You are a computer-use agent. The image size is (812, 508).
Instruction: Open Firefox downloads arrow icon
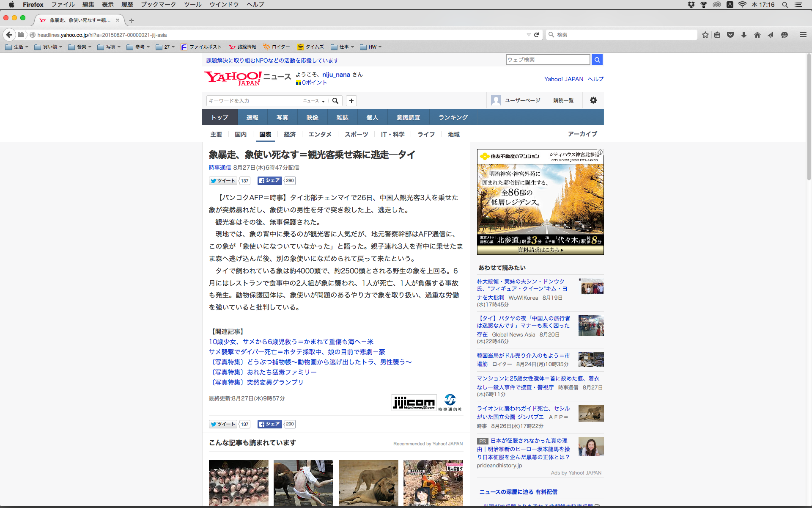pyautogui.click(x=744, y=35)
